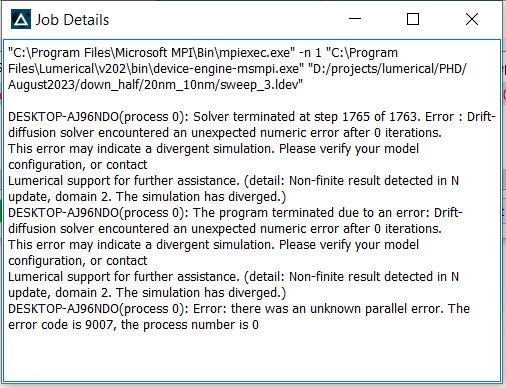Click second 'This error may indicate a divergent' line
The image size is (506, 388).
tap(213, 245)
